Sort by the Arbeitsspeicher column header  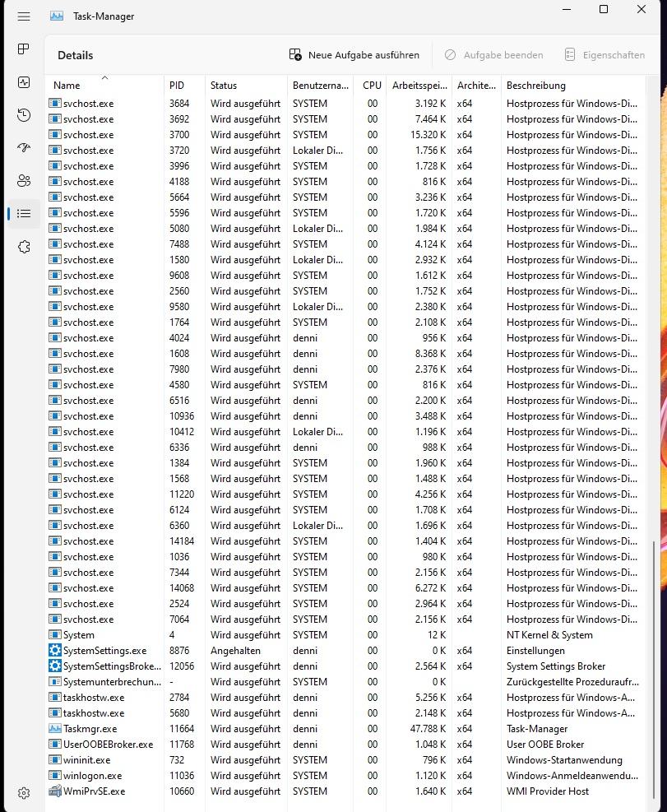419,86
